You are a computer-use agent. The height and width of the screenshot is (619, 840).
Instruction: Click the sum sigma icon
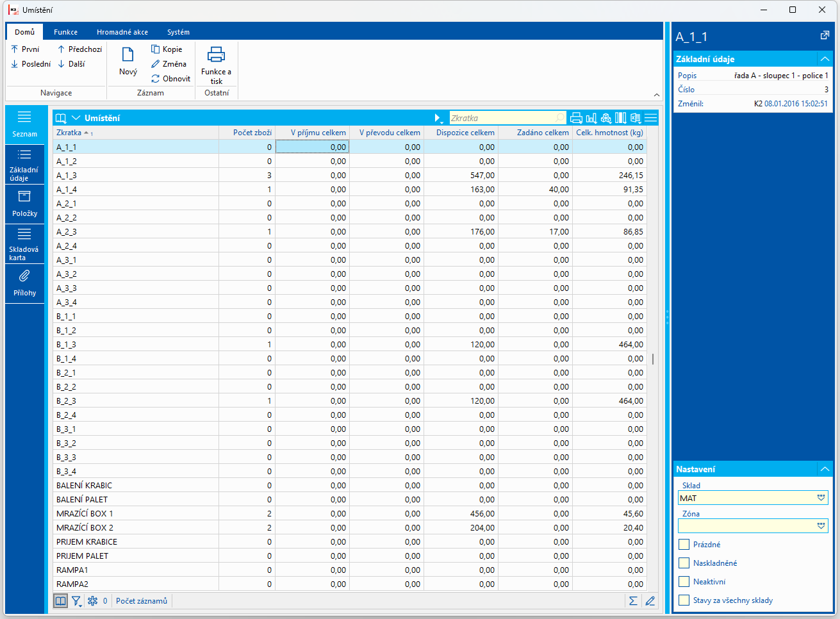[x=633, y=601]
